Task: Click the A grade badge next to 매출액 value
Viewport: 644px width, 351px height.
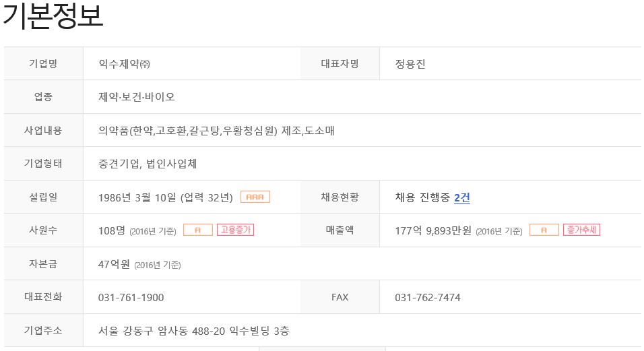Action: click(544, 230)
